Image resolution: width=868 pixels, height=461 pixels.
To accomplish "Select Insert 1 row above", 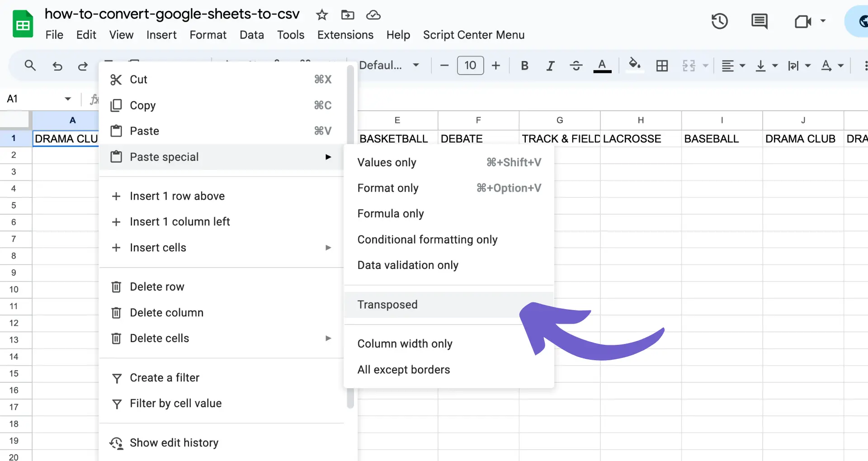I will click(x=222, y=196).
